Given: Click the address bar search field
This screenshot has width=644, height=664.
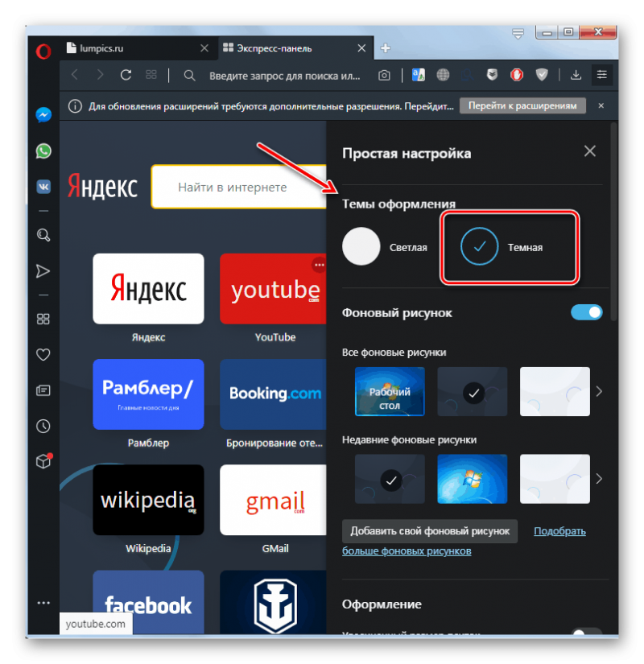Looking at the screenshot, I should tap(284, 76).
